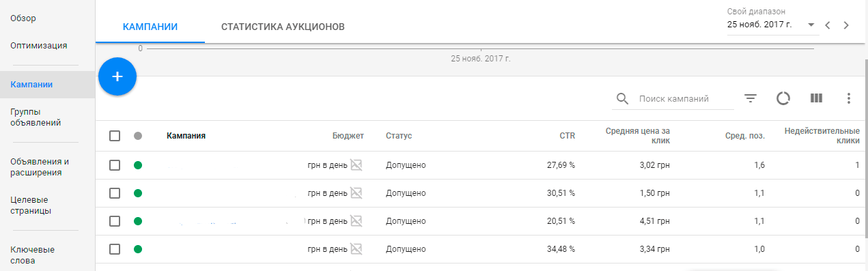Click the blue plus new campaign button
This screenshot has height=271, width=868.
(117, 76)
